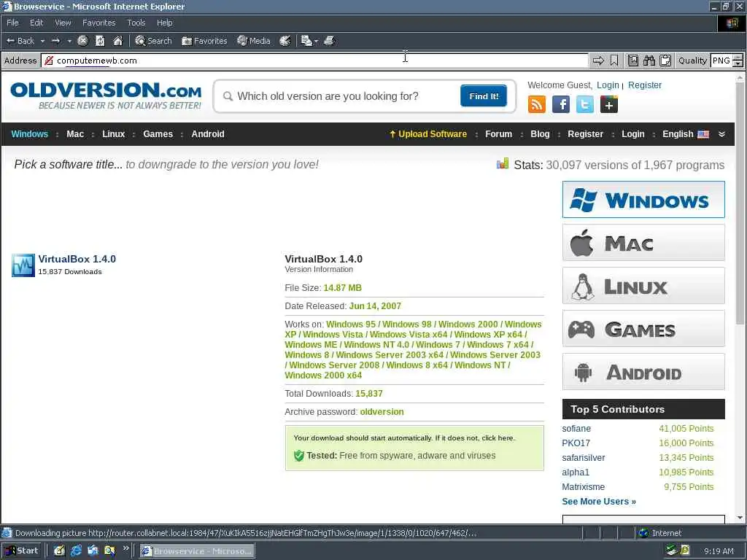Open the Tools menu
The image size is (747, 560).
136,23
